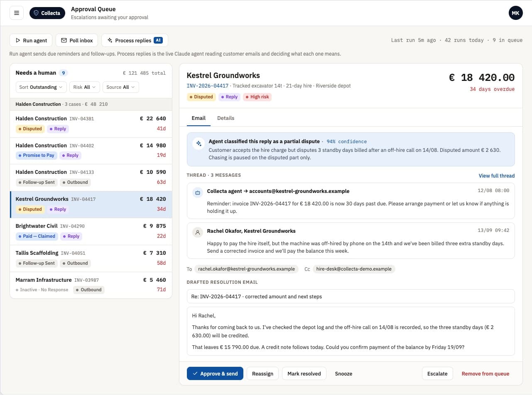Open View full thread link
This screenshot has width=532, height=395.
pos(496,176)
